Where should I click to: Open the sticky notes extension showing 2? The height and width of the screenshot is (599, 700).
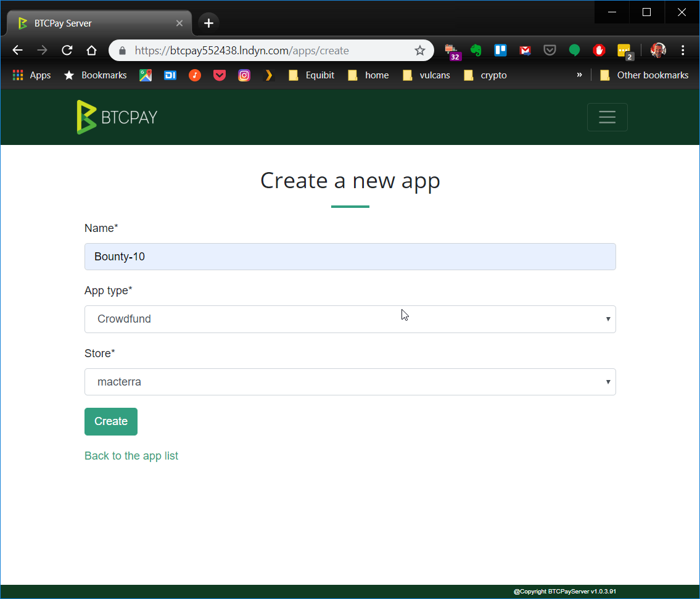tap(624, 50)
